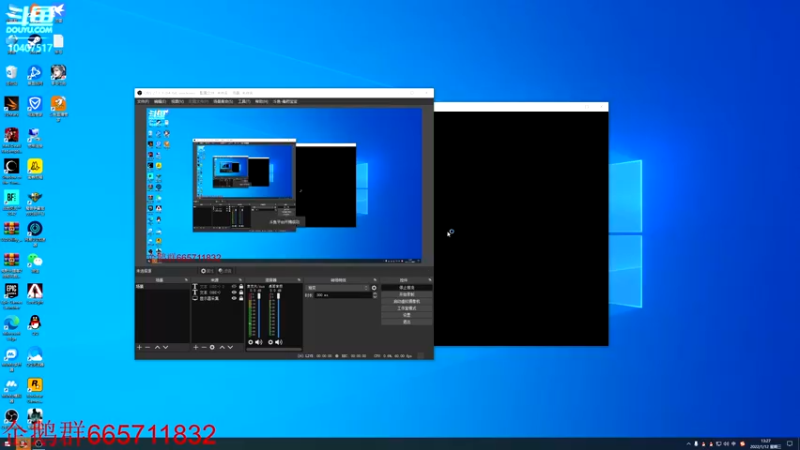800x450 pixels.
Task: Open the 斗鱼 live settings menu
Action: click(285, 102)
